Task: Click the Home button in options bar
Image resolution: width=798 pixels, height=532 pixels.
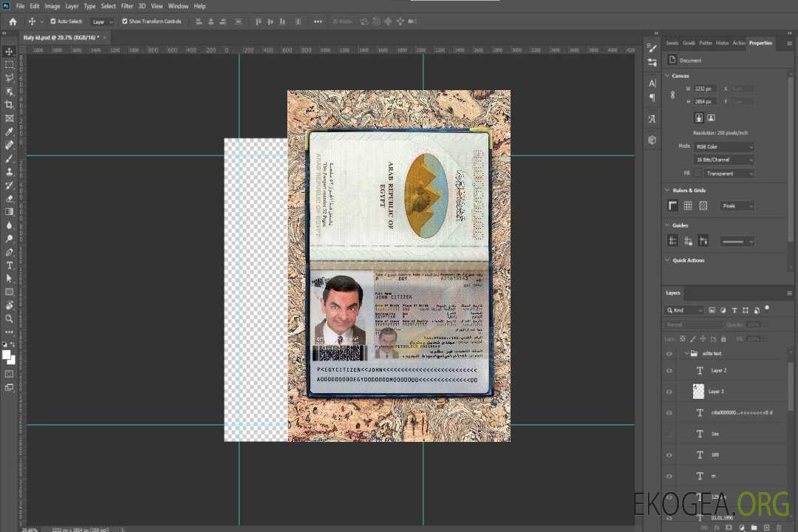Action: tap(13, 21)
